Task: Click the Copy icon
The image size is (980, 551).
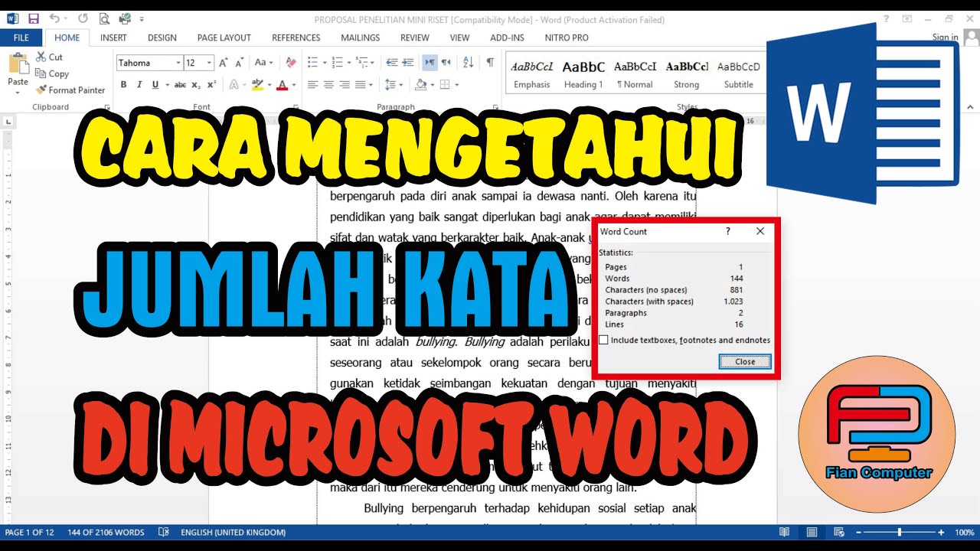Action: pyautogui.click(x=41, y=73)
